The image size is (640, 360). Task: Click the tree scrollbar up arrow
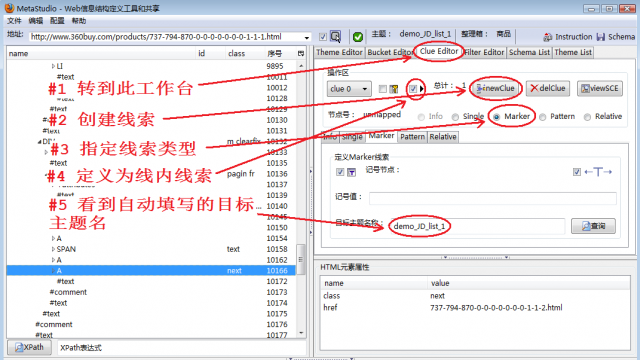(301, 66)
